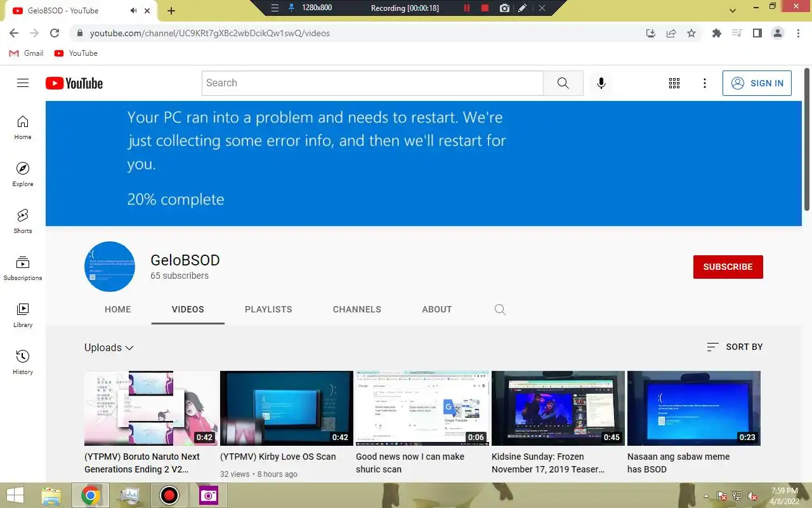Open the red recorder taskbar app
This screenshot has height=508, width=812.
tap(169, 495)
